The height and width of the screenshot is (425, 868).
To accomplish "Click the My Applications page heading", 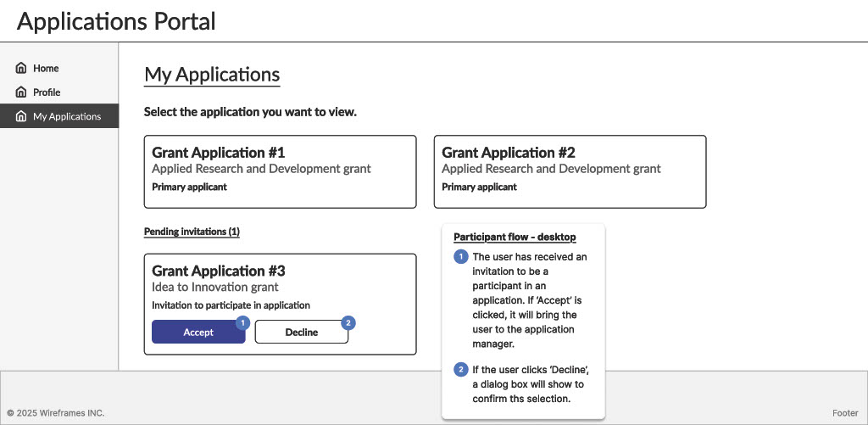I will pos(212,75).
